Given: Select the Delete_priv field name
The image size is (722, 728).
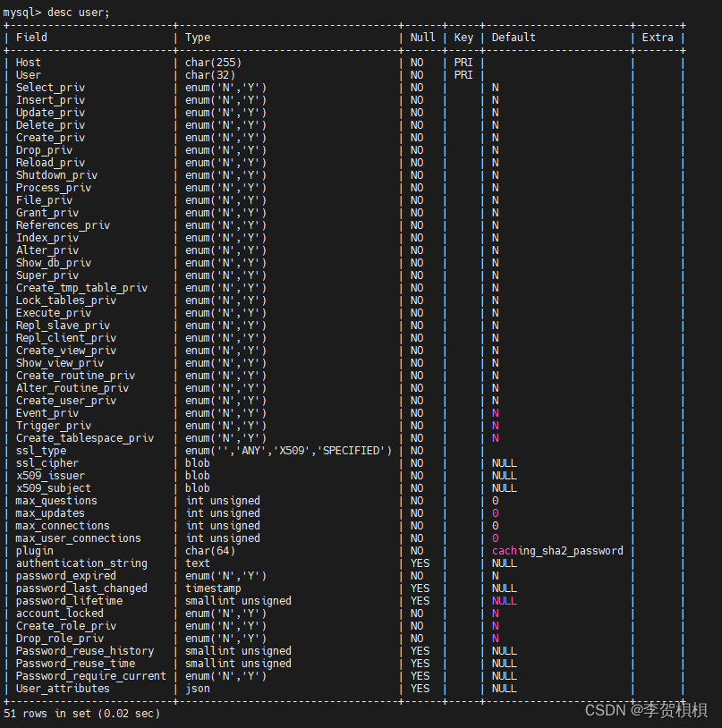Looking at the screenshot, I should pyautogui.click(x=51, y=125).
